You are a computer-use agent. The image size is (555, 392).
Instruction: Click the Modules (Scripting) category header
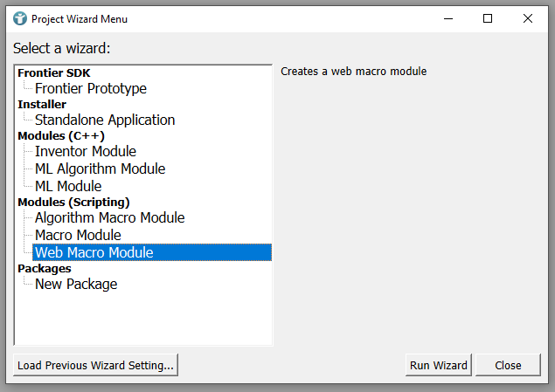73,203
